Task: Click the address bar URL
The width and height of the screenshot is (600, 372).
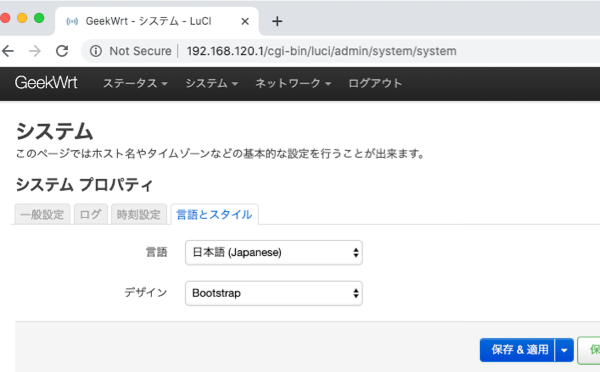Action: click(x=321, y=51)
